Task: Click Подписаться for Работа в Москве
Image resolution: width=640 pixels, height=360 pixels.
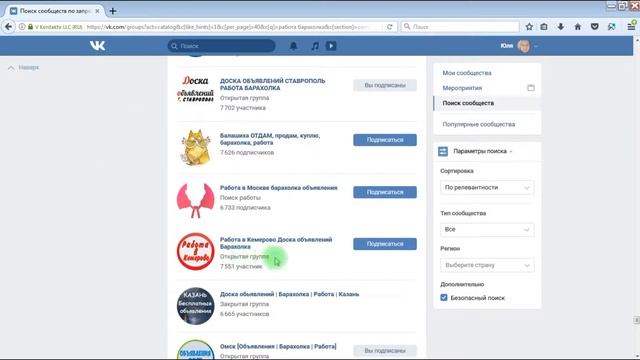Action: point(385,192)
